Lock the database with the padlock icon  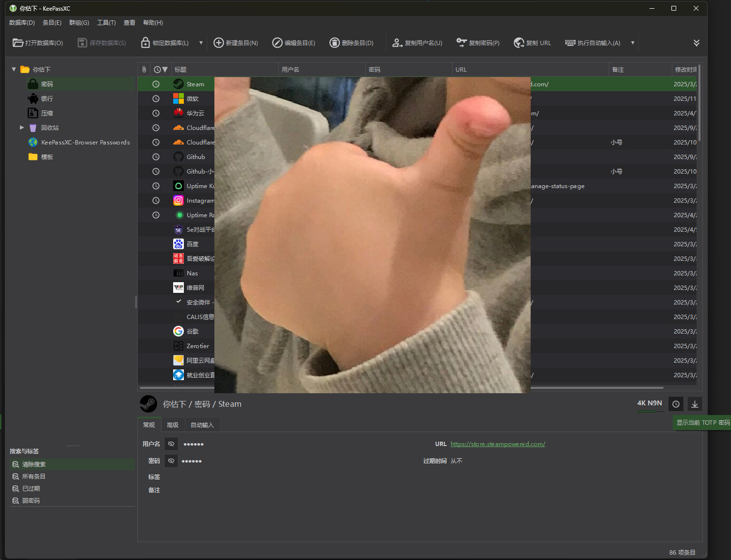(145, 43)
